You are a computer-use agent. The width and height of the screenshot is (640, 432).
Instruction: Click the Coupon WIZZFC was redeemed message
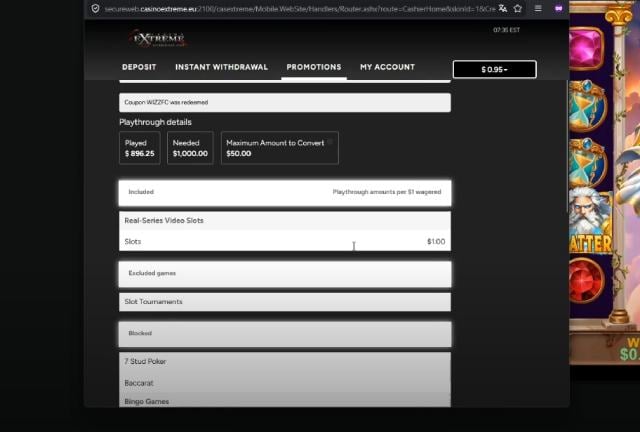click(x=285, y=102)
